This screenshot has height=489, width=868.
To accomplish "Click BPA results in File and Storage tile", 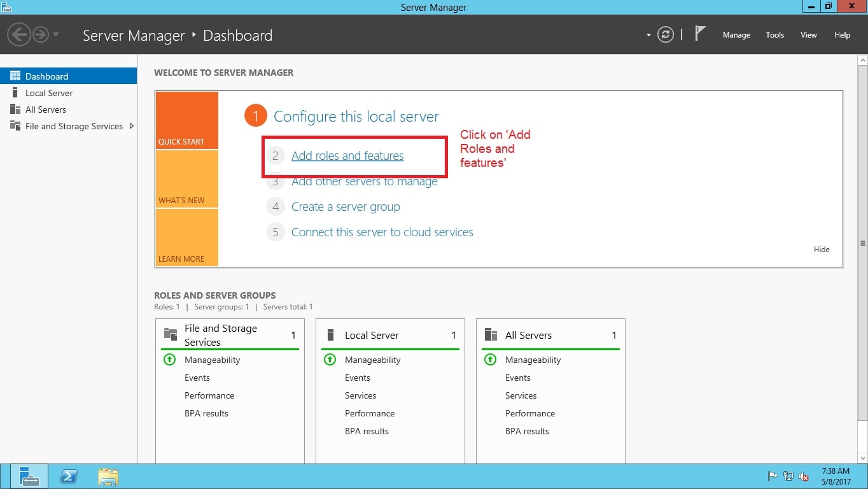I will (x=206, y=413).
